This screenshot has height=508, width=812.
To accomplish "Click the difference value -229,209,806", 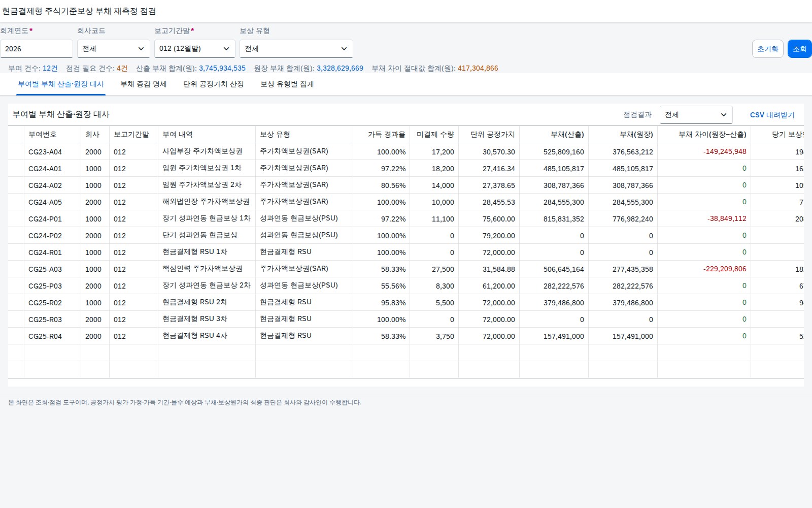I will pyautogui.click(x=725, y=269).
